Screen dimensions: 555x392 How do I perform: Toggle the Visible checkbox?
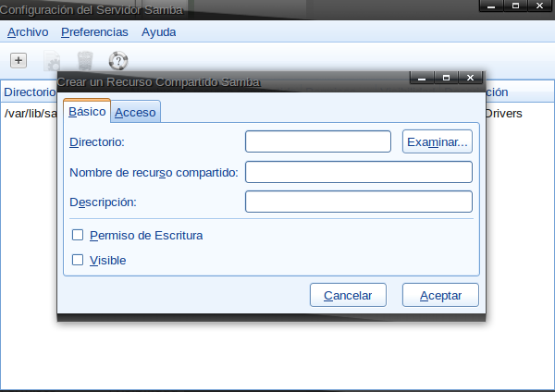[x=78, y=260]
